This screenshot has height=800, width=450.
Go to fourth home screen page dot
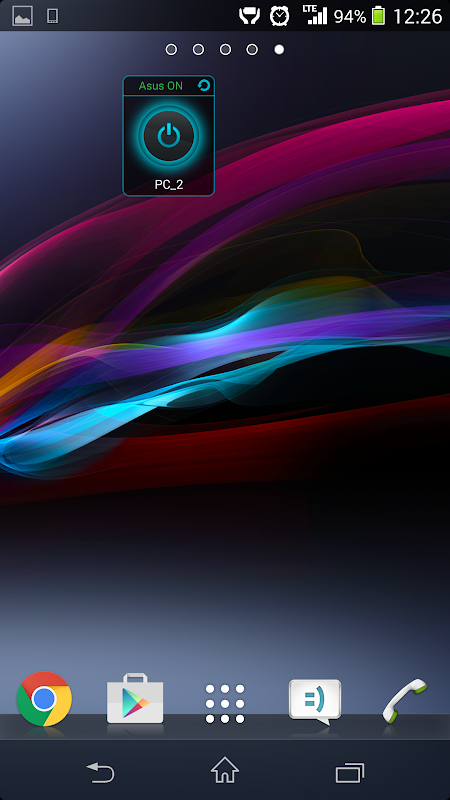(252, 49)
